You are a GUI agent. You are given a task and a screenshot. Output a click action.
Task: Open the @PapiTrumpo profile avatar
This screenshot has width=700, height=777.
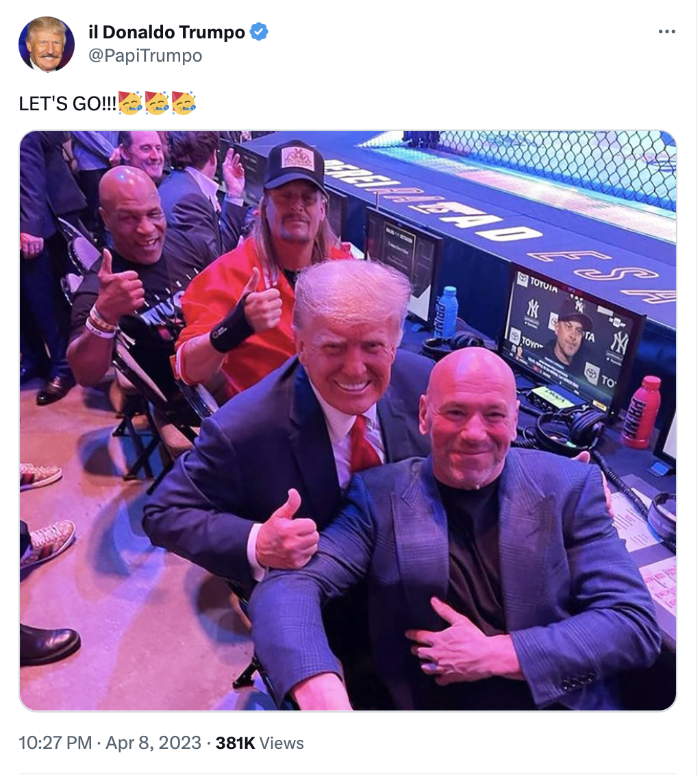pyautogui.click(x=47, y=45)
